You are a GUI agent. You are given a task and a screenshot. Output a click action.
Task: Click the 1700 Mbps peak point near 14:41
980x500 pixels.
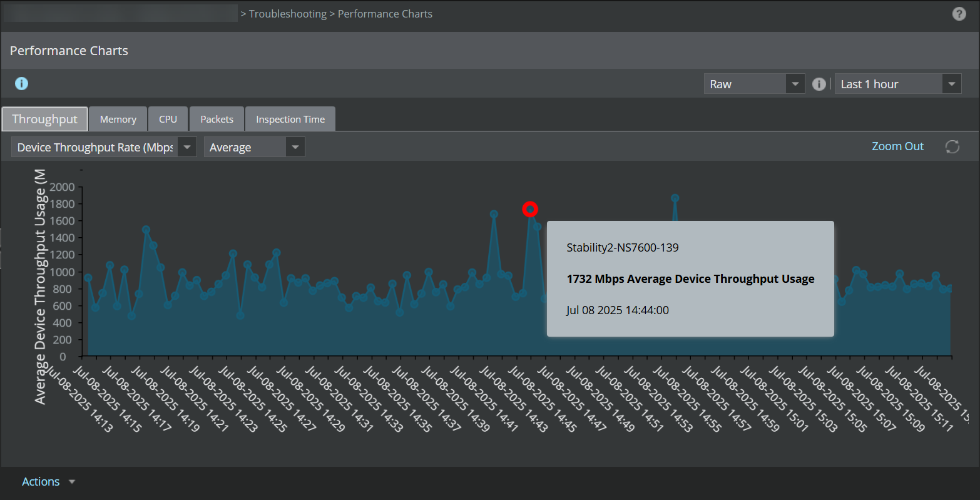494,214
